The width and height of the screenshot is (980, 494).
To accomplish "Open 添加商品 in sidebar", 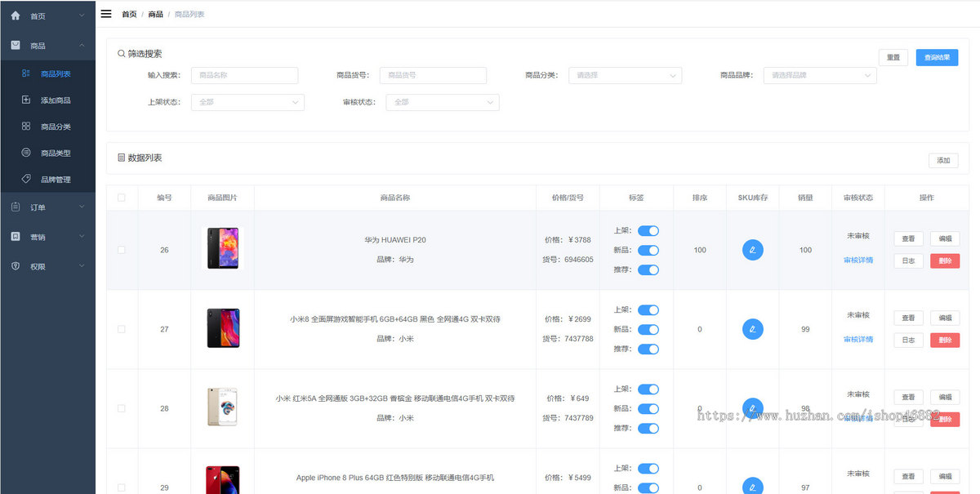I will [x=47, y=100].
